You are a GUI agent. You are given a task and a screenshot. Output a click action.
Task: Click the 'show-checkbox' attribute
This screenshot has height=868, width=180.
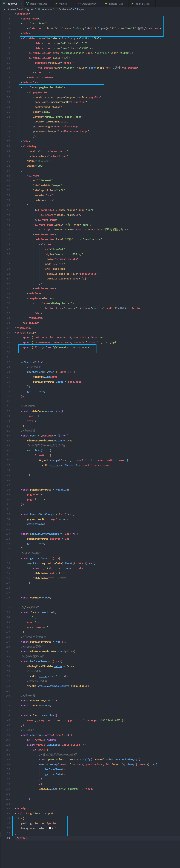[x=55, y=269]
